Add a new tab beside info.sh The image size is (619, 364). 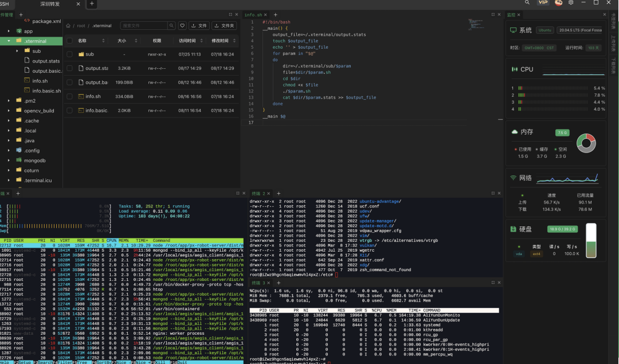pos(276,14)
